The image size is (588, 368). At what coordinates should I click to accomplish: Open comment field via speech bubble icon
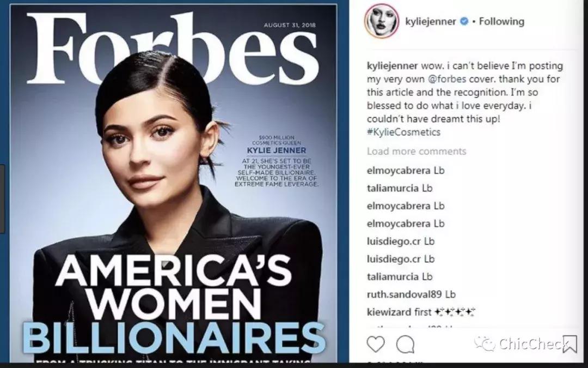[406, 344]
